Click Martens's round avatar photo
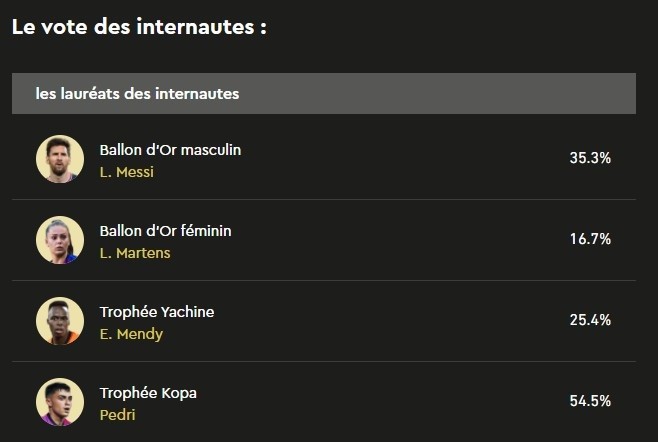Image resolution: width=658 pixels, height=442 pixels. [x=60, y=240]
